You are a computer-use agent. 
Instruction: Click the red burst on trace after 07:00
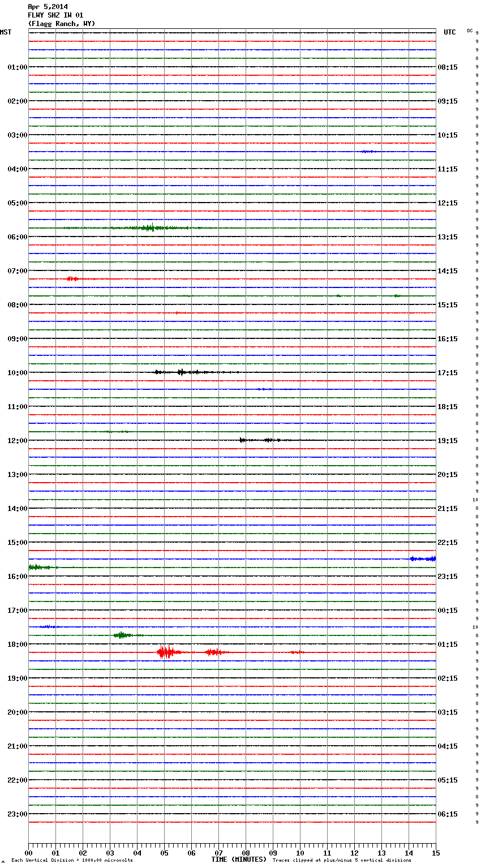tap(72, 279)
